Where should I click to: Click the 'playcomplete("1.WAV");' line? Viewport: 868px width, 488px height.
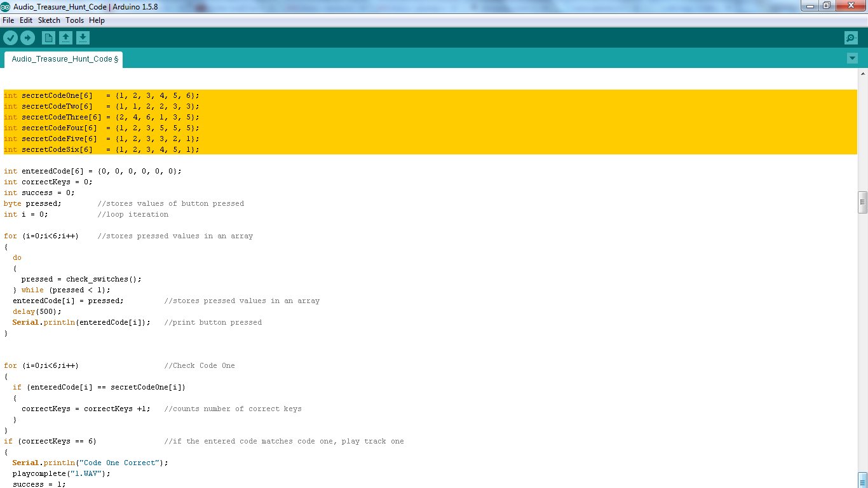(x=62, y=473)
